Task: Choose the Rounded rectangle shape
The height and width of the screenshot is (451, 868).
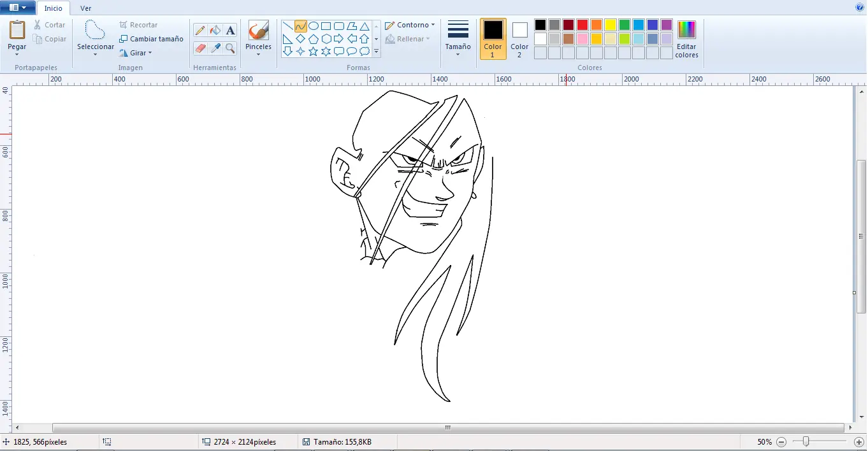Action: 339,26
